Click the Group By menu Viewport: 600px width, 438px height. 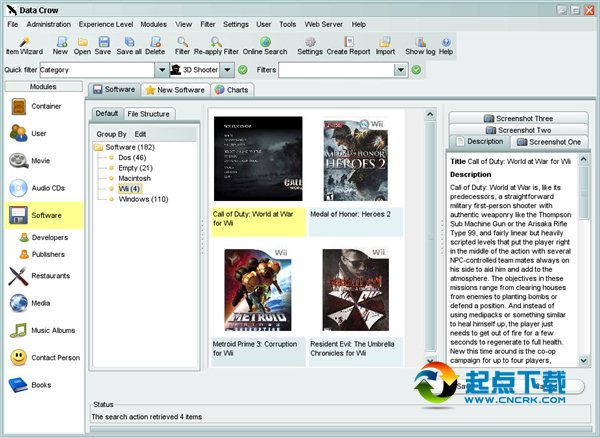point(111,134)
